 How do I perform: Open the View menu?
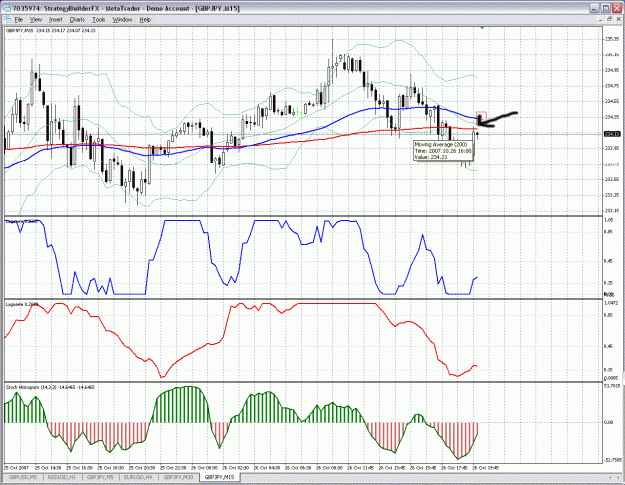(x=36, y=20)
